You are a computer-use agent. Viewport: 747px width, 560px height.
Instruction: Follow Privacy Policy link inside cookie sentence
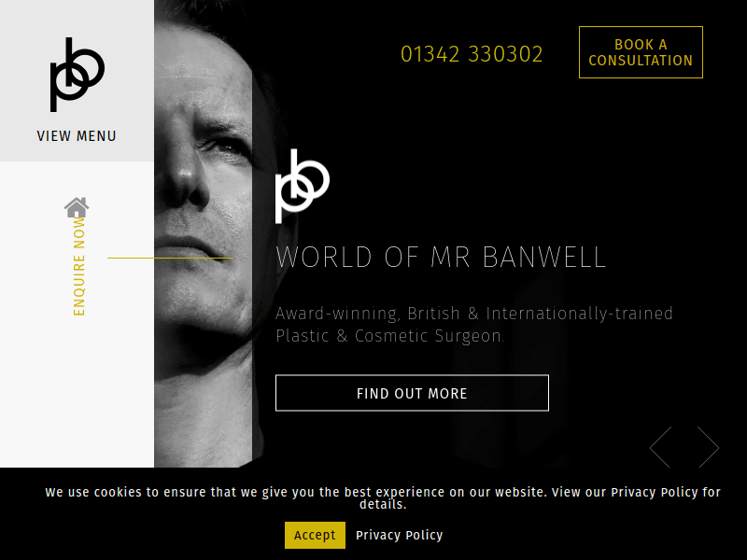pos(655,492)
